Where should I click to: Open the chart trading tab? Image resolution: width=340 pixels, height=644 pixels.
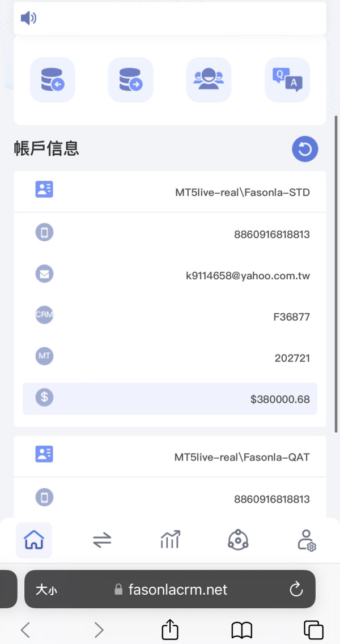click(170, 540)
